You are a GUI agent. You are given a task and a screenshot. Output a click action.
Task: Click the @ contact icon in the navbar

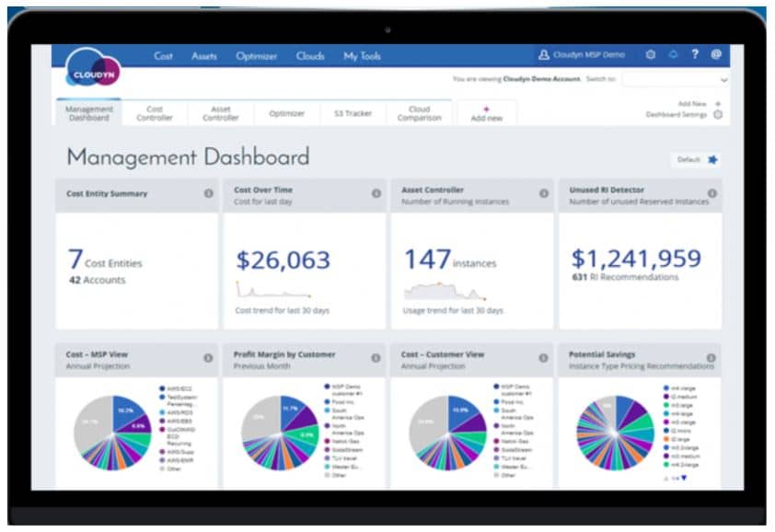tap(717, 56)
